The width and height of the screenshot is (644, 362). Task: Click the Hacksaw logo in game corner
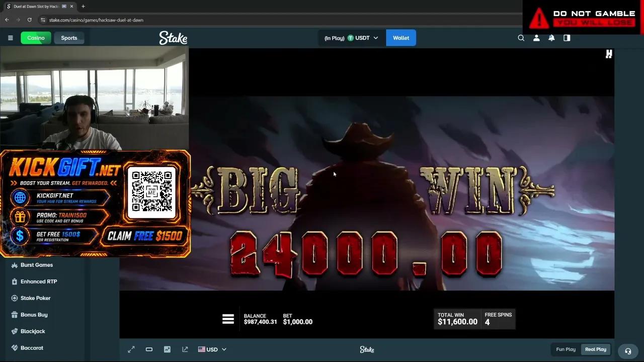[609, 54]
